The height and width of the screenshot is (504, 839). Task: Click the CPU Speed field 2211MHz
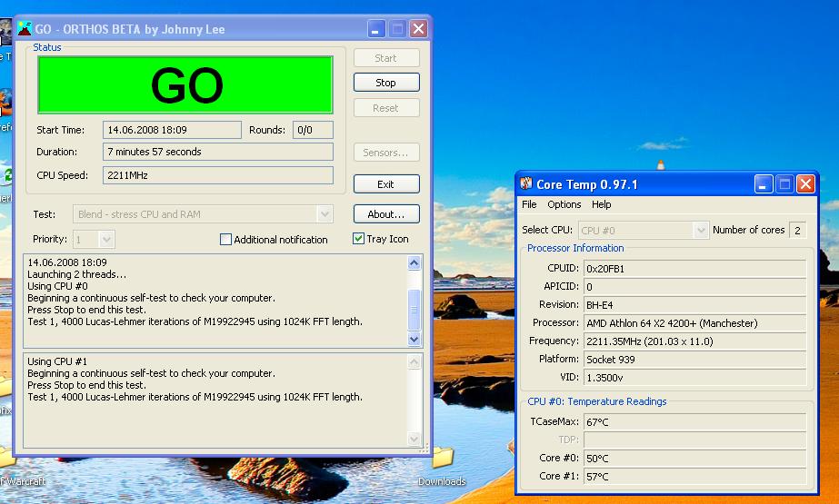[x=218, y=175]
